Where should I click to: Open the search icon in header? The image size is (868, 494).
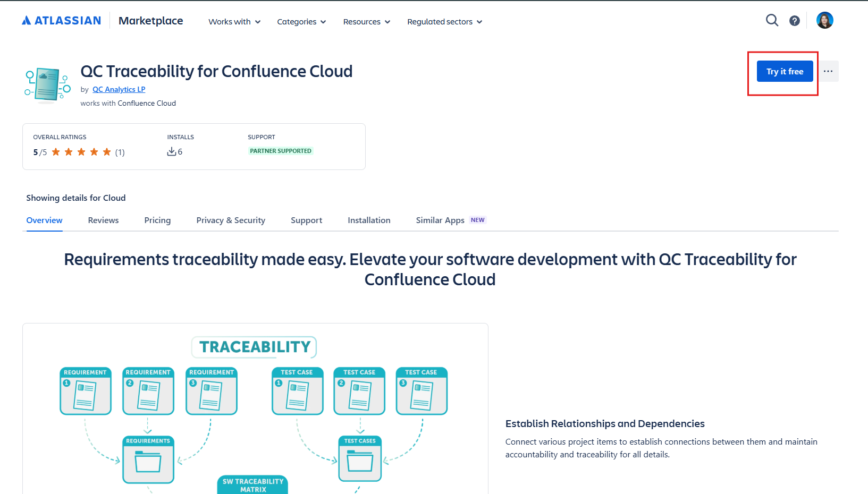click(x=772, y=21)
